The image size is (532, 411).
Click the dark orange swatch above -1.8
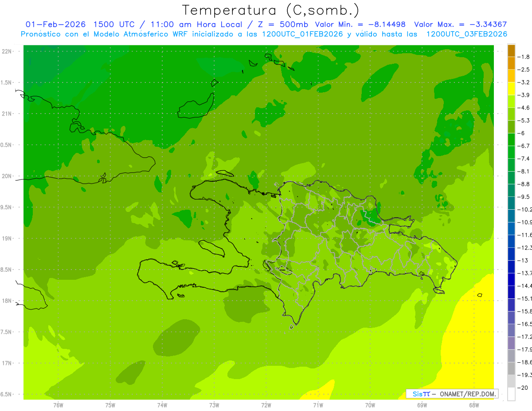(511, 51)
